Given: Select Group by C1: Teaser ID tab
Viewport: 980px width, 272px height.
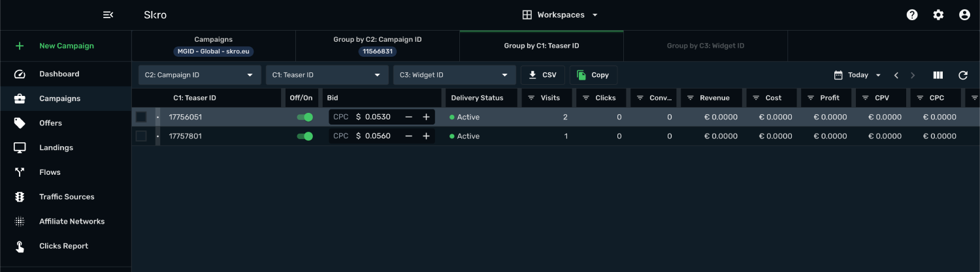Looking at the screenshot, I should pyautogui.click(x=542, y=46).
